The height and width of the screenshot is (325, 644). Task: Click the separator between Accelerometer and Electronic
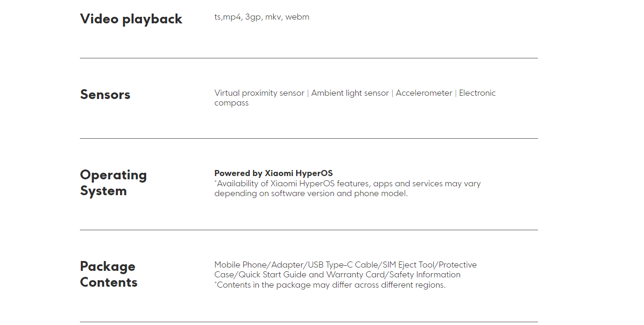(455, 93)
